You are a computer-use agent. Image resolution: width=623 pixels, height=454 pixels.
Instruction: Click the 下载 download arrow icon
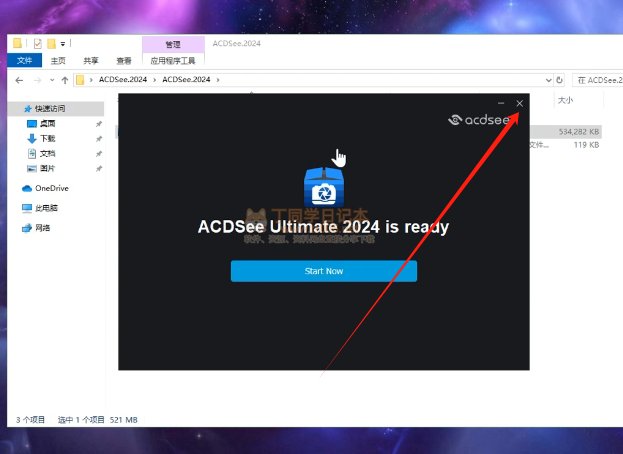pos(32,139)
